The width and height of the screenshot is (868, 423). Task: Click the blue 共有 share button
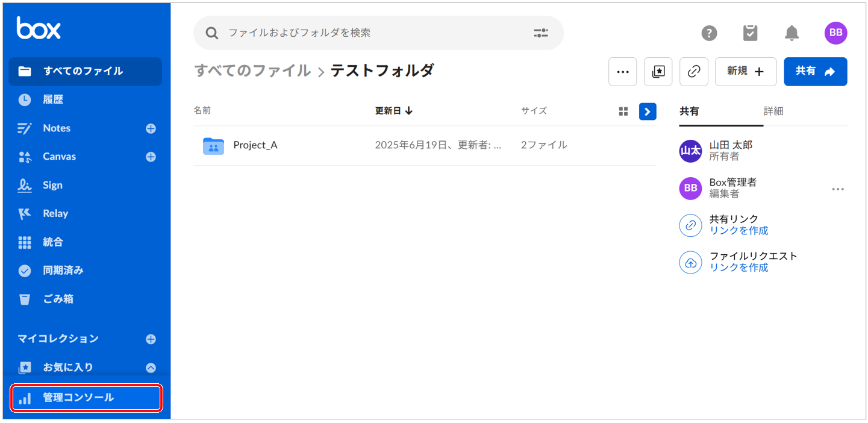(815, 72)
